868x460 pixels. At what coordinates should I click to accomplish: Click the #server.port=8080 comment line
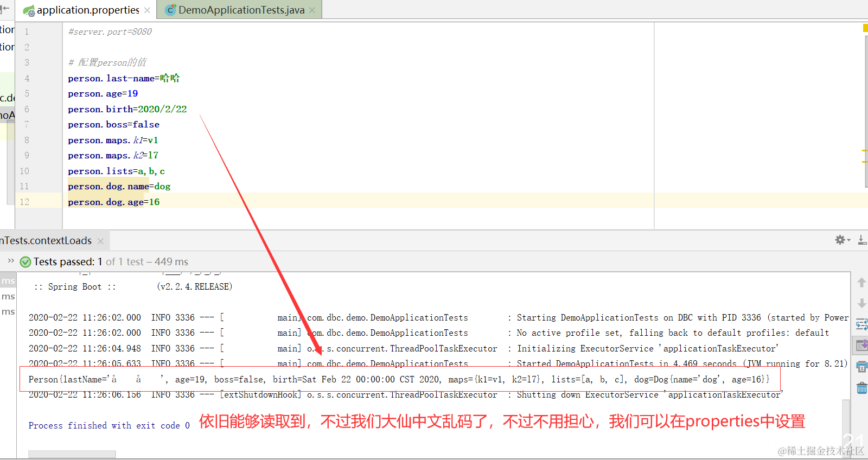(x=110, y=31)
